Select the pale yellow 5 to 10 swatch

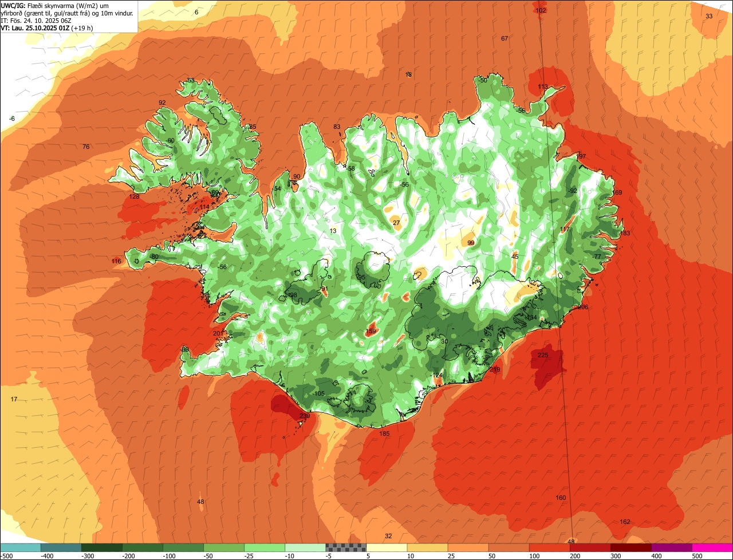387,547
